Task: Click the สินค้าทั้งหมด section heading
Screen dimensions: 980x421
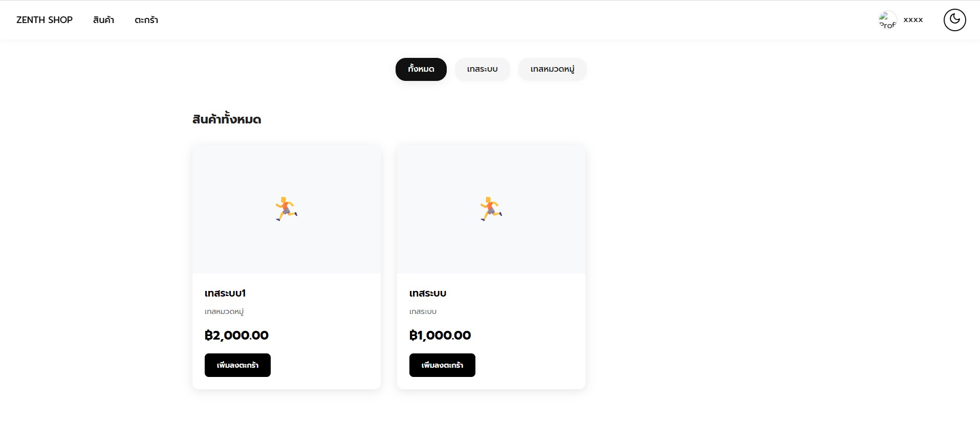Action: 227,119
